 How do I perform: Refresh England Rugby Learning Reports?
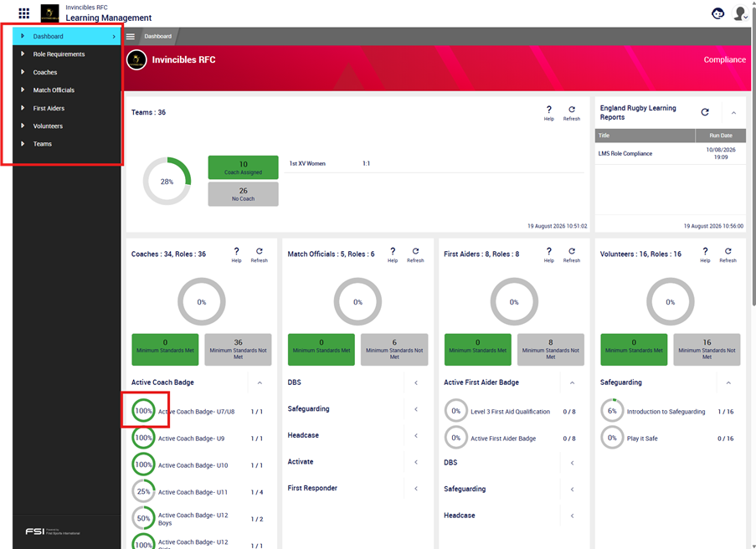tap(705, 112)
